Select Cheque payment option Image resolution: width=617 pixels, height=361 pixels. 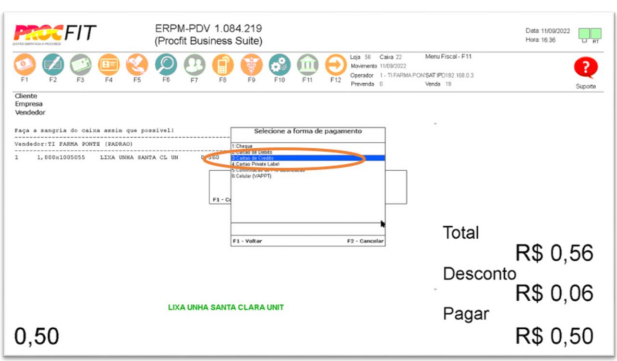(308, 146)
